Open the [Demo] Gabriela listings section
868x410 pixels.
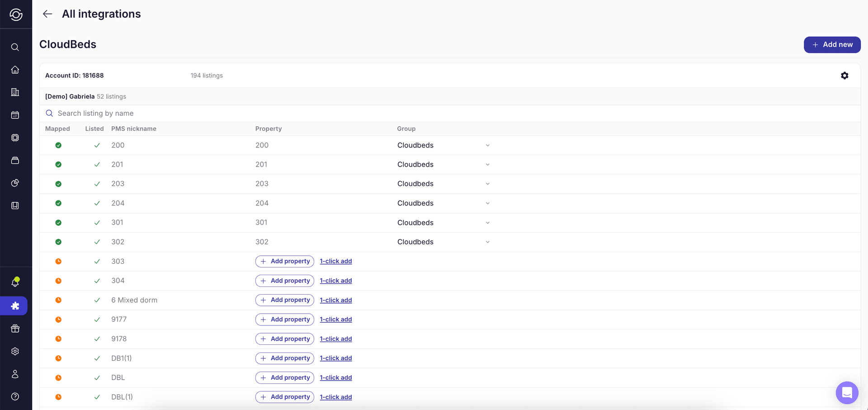[x=69, y=96]
